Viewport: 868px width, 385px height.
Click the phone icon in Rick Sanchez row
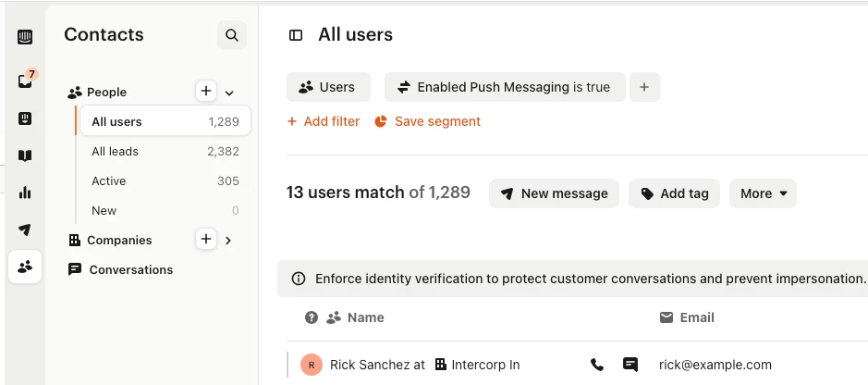[597, 365]
